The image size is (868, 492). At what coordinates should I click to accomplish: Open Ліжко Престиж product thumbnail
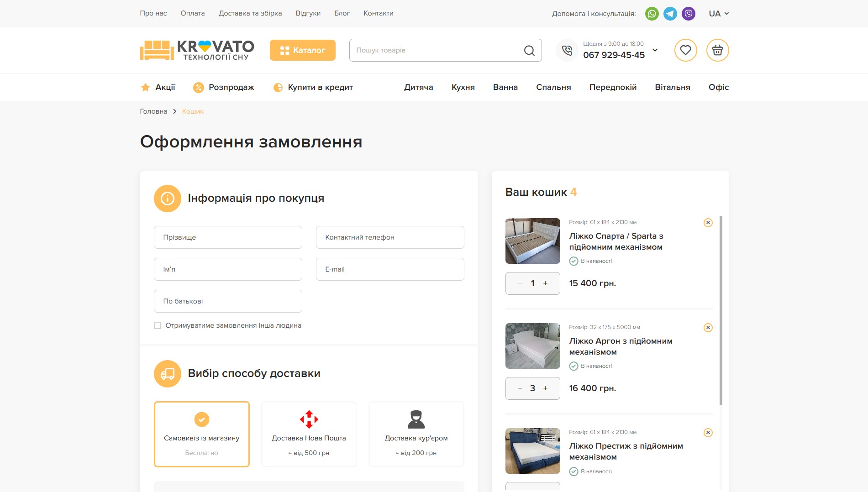532,451
